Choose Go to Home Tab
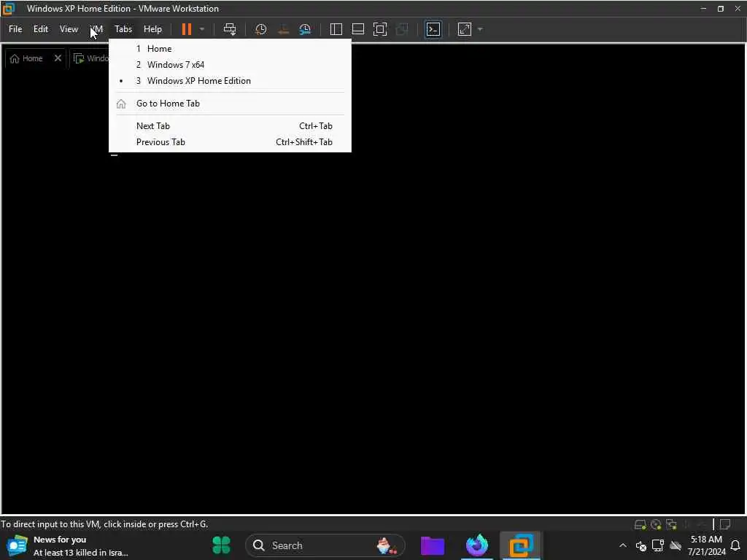 click(x=230, y=104)
